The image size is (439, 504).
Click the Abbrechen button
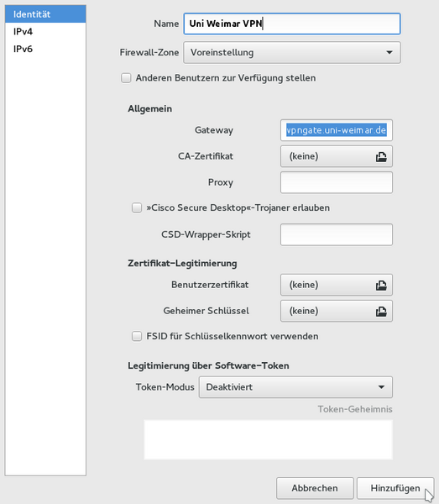(315, 488)
